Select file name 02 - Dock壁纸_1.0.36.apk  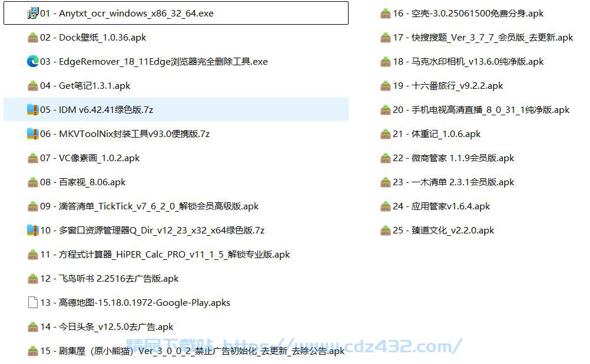(93, 38)
